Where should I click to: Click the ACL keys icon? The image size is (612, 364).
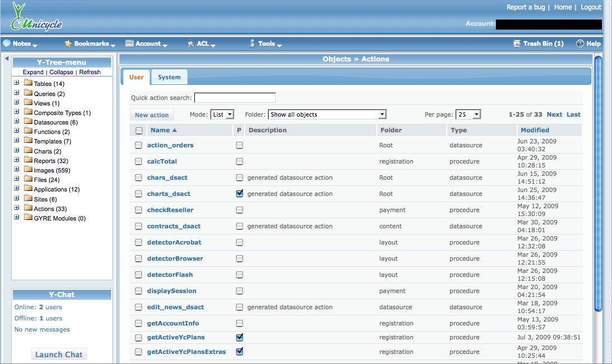click(x=191, y=44)
